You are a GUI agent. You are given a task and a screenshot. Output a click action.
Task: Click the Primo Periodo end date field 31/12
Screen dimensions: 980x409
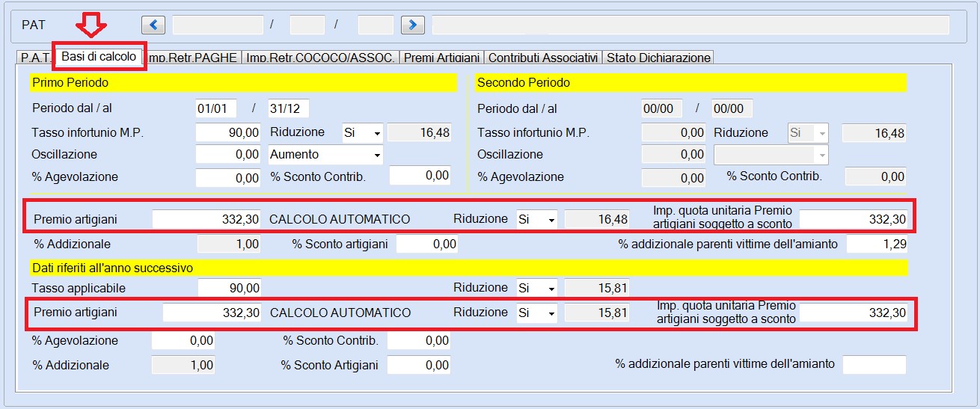pyautogui.click(x=289, y=108)
